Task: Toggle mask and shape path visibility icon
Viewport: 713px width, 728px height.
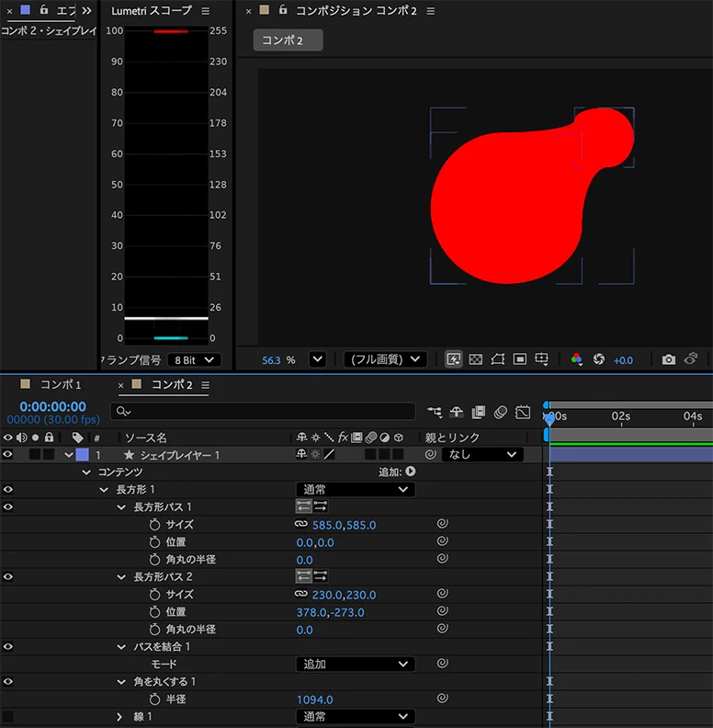Action: pyautogui.click(x=498, y=359)
